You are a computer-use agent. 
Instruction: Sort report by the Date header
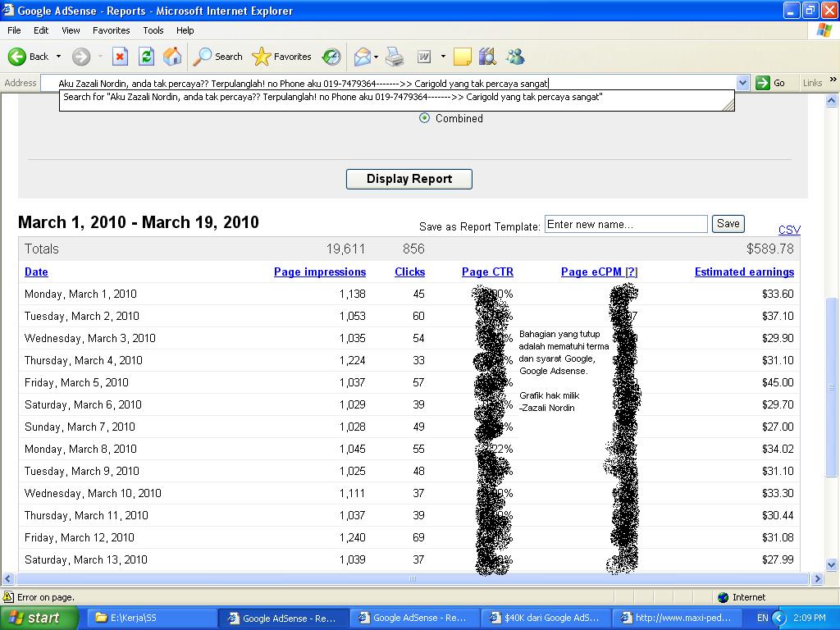pos(36,272)
